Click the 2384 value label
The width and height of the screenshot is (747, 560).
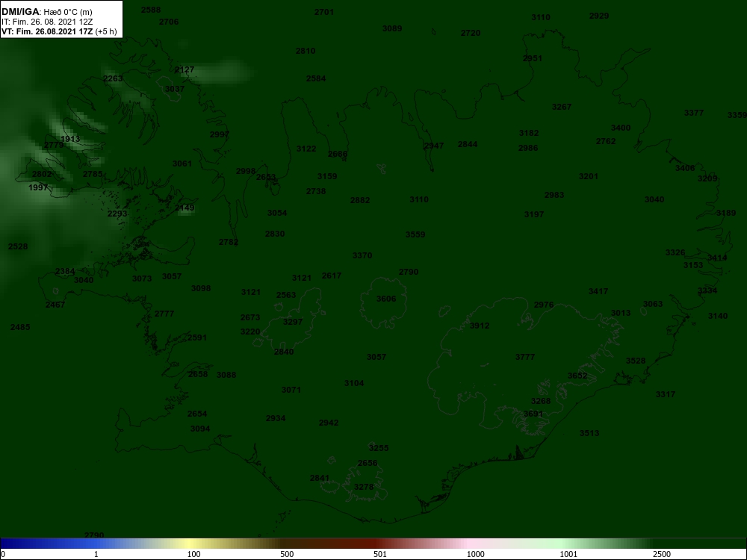tap(65, 271)
